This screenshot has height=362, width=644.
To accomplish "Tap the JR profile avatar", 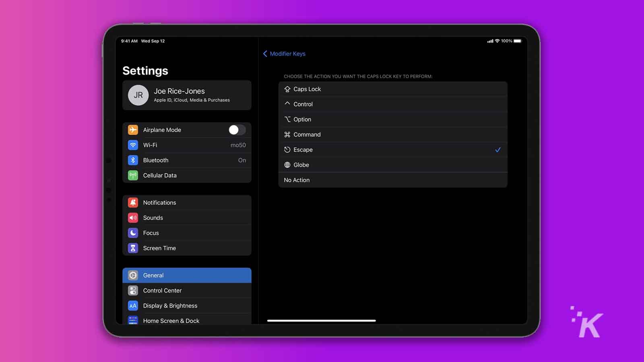I will pyautogui.click(x=138, y=95).
